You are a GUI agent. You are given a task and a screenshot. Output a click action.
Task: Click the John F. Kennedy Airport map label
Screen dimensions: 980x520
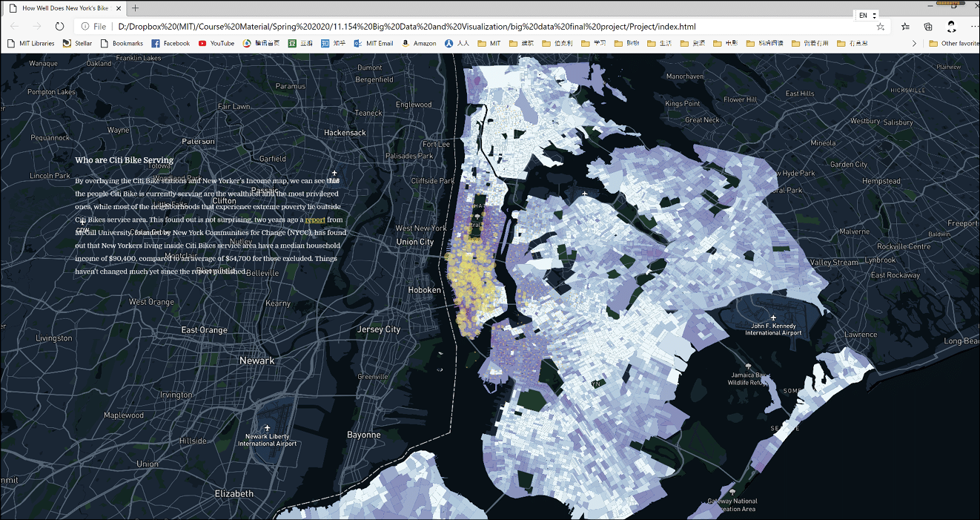(x=773, y=329)
